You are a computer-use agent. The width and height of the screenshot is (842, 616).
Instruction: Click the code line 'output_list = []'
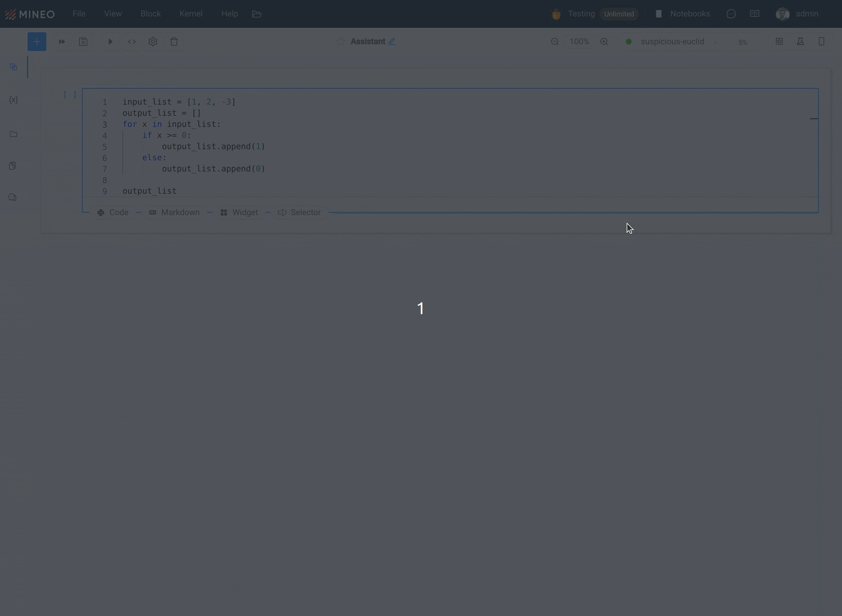click(162, 113)
